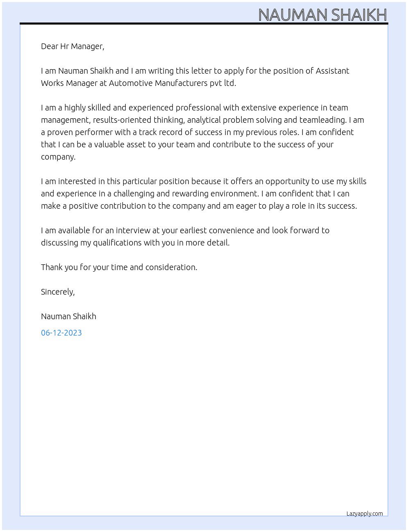
Task: Click the phrase challenging and rewarding environment
Action: (185, 194)
